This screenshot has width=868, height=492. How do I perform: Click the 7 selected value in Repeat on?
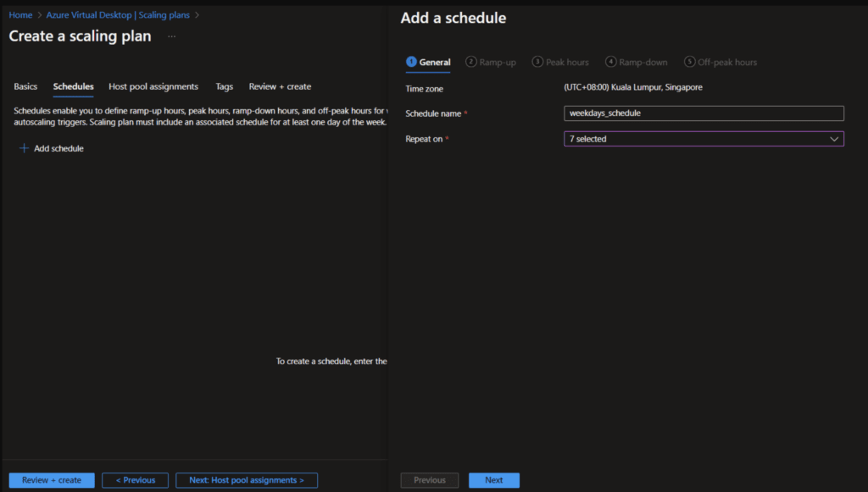pos(588,139)
